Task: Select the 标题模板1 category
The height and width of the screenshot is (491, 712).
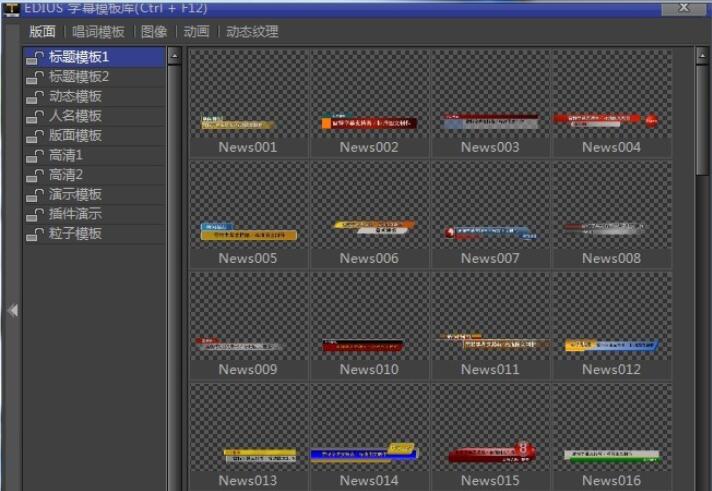Action: tap(94, 57)
